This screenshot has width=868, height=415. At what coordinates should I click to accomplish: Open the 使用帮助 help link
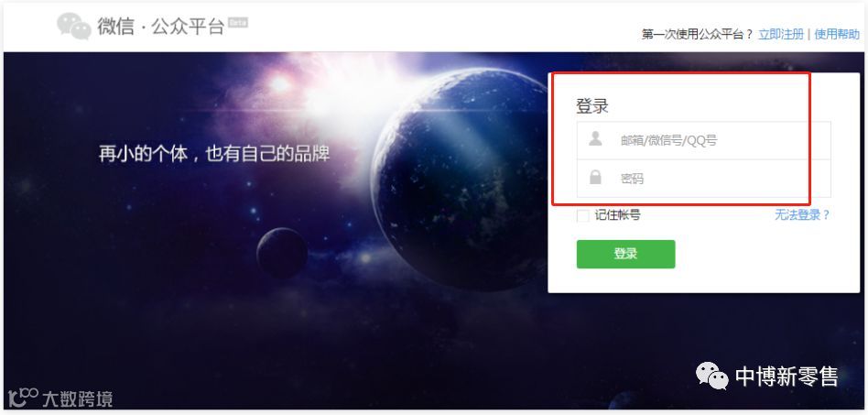pyautogui.click(x=837, y=34)
